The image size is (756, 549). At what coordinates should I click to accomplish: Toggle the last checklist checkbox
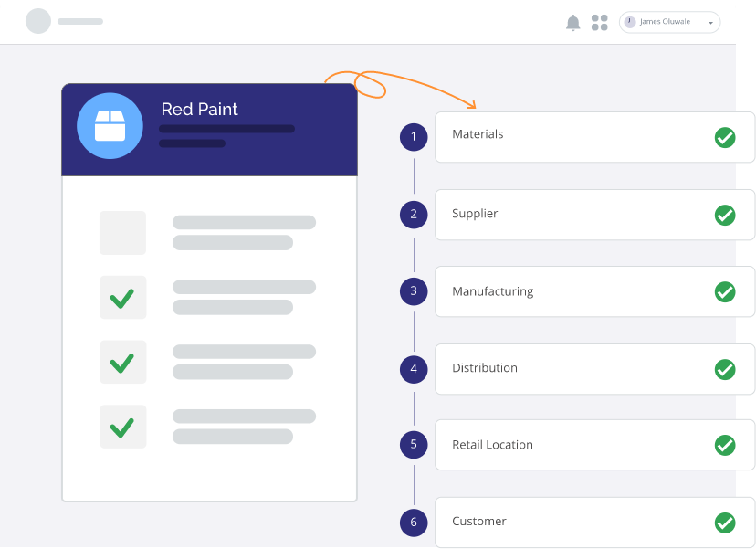coord(122,427)
